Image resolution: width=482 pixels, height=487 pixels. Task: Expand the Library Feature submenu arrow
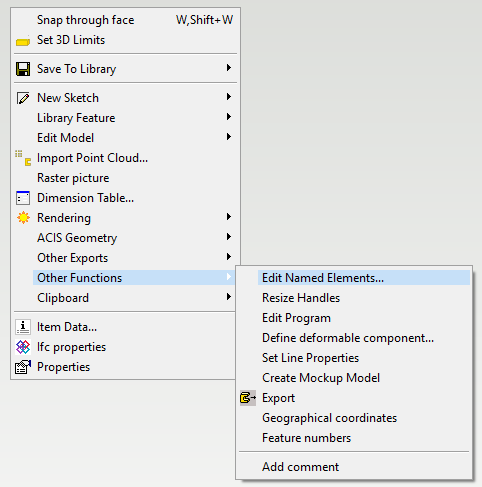[229, 117]
